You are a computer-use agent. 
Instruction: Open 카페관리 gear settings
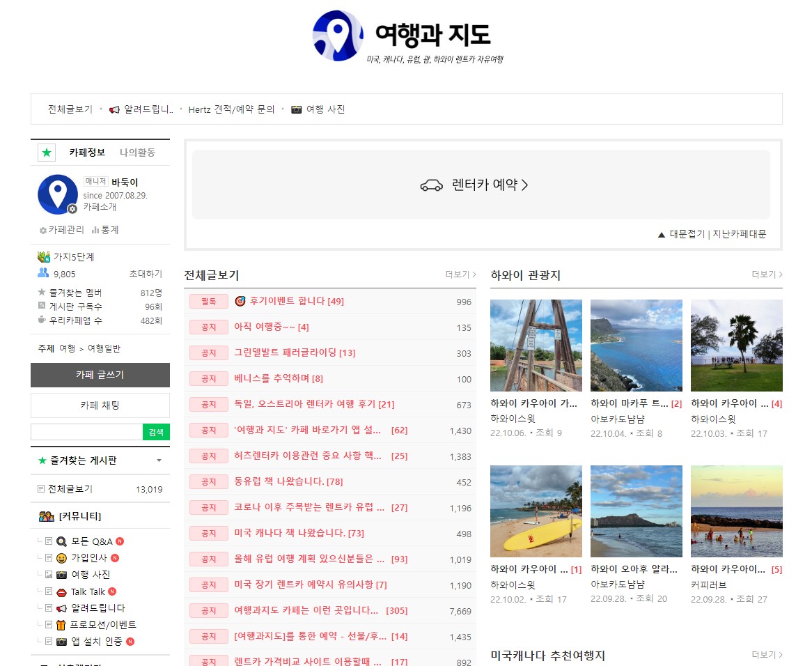tap(61, 230)
